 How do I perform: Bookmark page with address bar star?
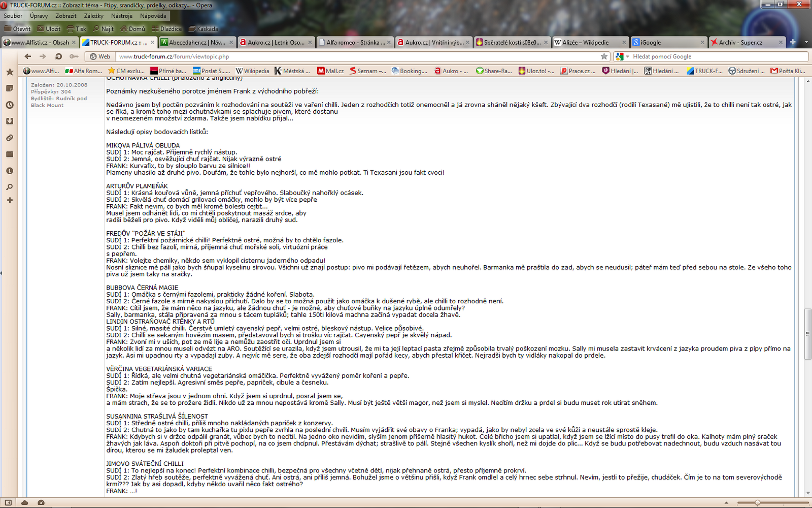[604, 56]
